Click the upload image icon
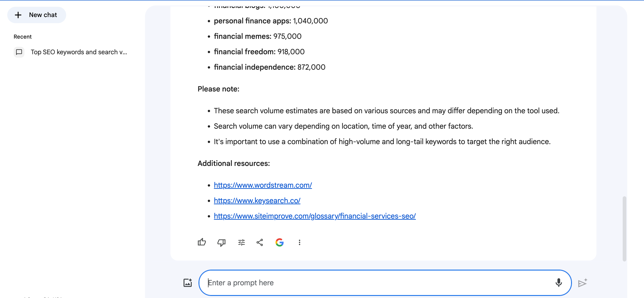Viewport: 644px width, 298px height. pos(187,283)
